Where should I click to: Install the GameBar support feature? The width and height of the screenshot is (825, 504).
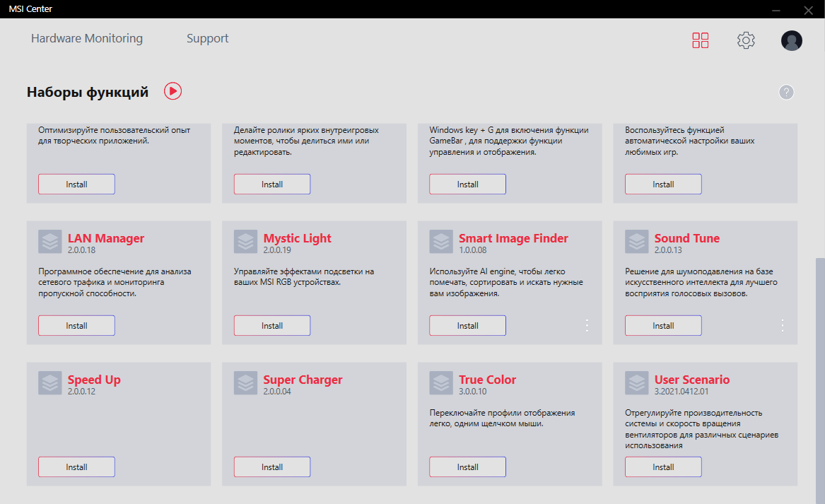coord(467,184)
